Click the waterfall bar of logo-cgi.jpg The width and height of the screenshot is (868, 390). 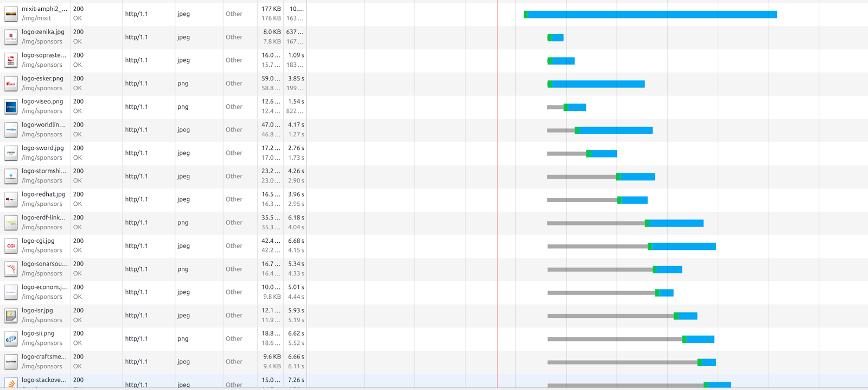tap(632, 247)
